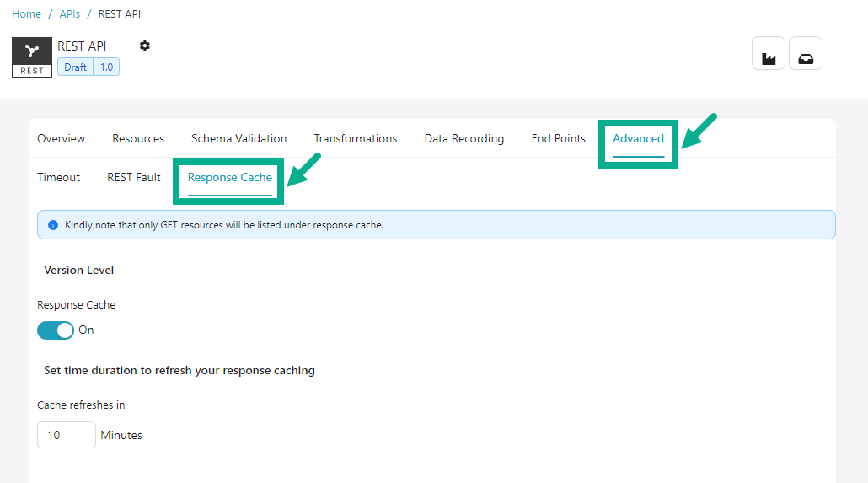Select the Advanced tab
The height and width of the screenshot is (483, 868).
[x=638, y=138]
